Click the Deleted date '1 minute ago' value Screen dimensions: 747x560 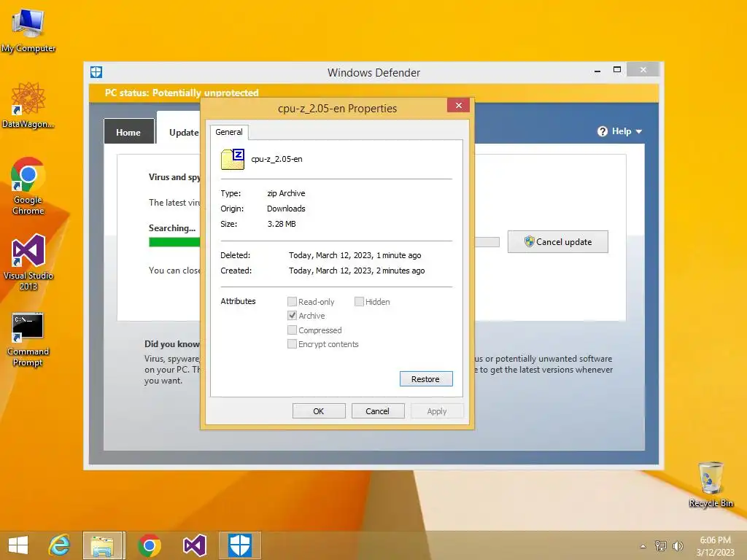(x=355, y=255)
